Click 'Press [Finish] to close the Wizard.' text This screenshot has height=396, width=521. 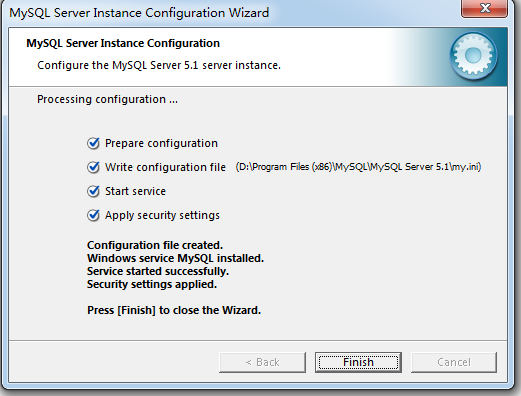point(174,310)
